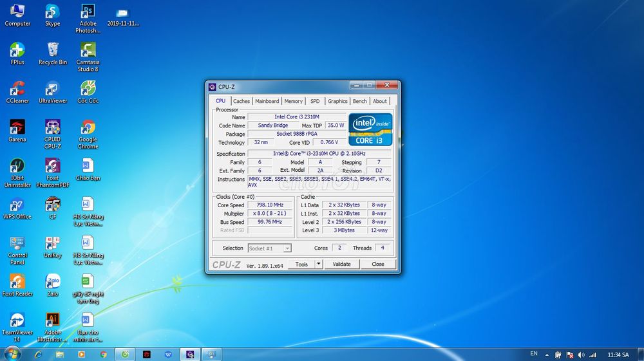Viewport: 644px width, 361px height.
Task: Launch UltraViewer desktop shortcut
Action: 53,92
